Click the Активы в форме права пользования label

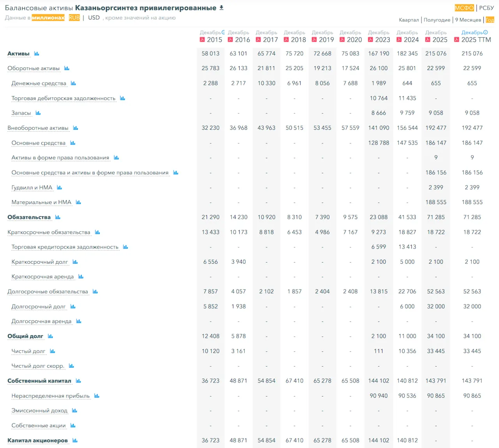60,158
